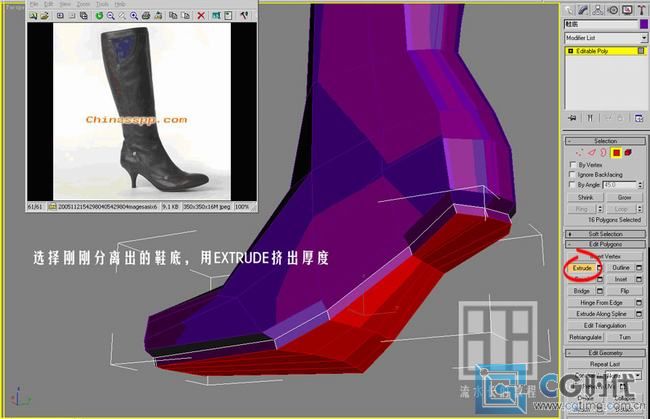
Task: Open Configure Modifier Sets icon
Action: [x=639, y=119]
